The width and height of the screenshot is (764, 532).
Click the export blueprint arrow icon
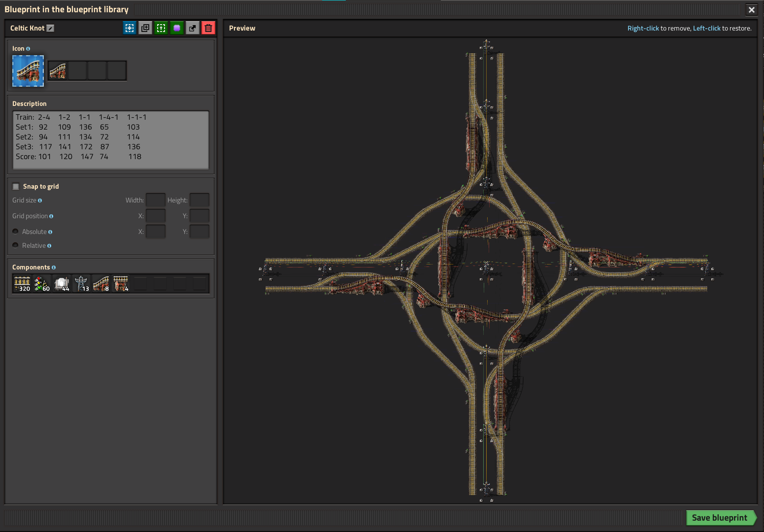(193, 28)
